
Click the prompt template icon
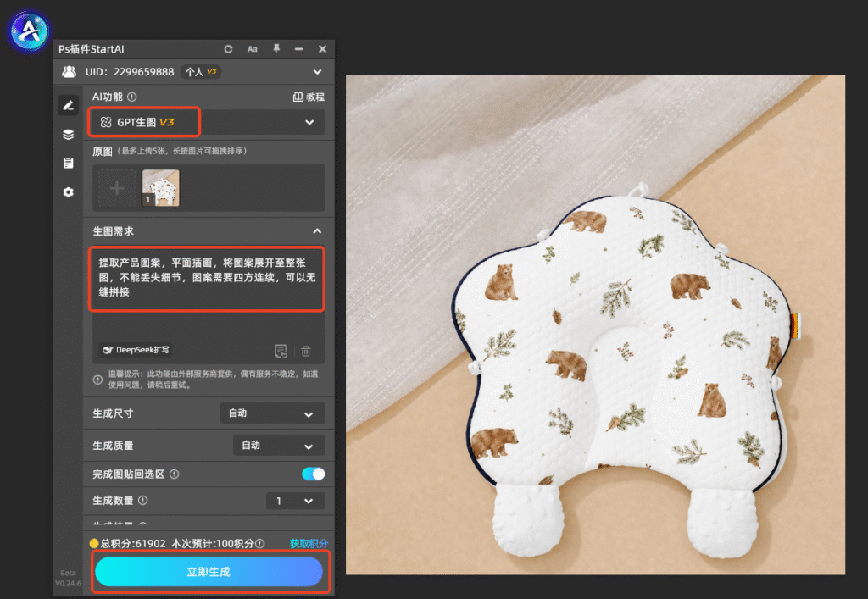click(x=281, y=351)
